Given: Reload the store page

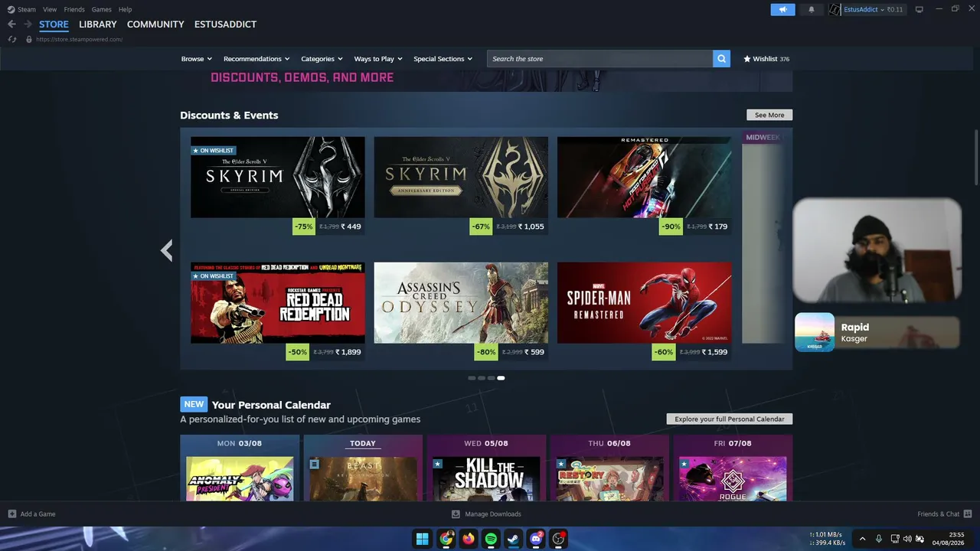Looking at the screenshot, I should coord(11,39).
